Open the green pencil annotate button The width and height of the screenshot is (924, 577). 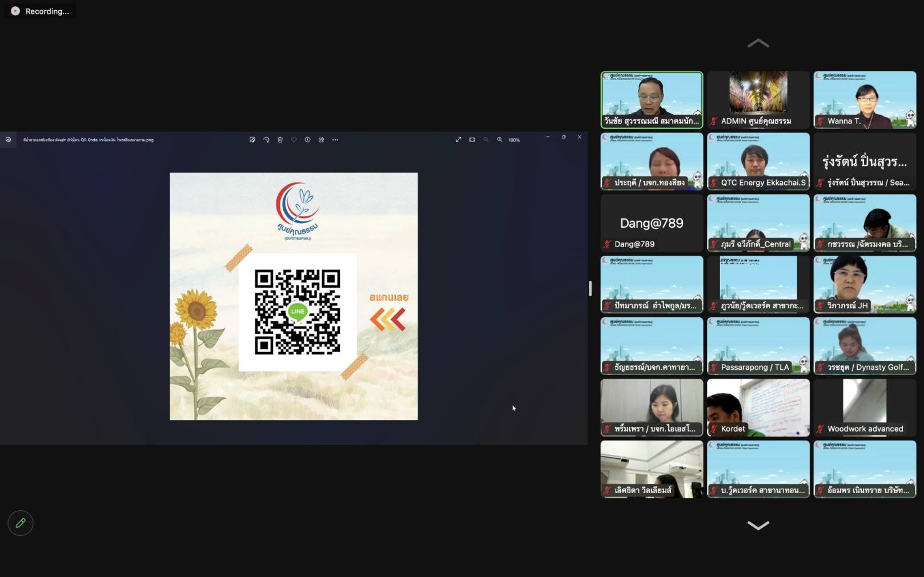(x=21, y=523)
